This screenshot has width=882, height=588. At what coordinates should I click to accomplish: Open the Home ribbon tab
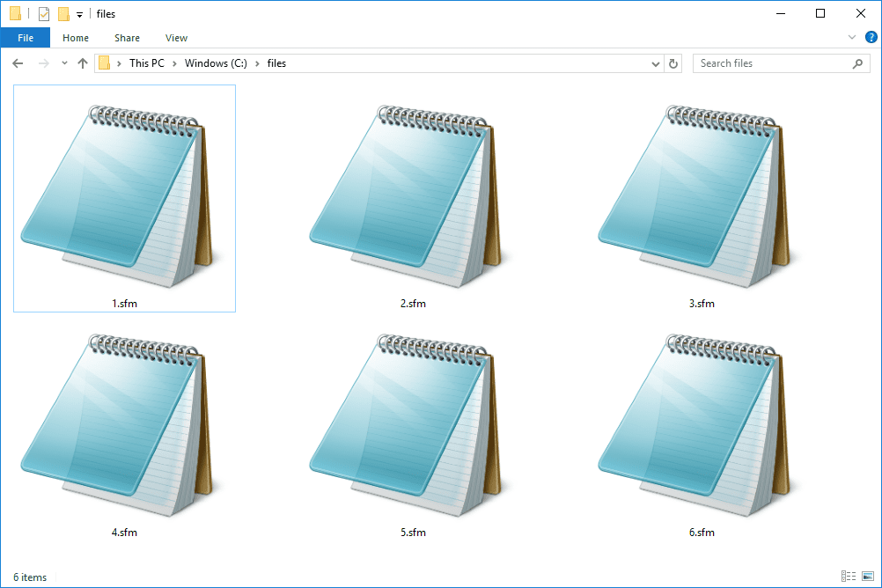[x=76, y=38]
